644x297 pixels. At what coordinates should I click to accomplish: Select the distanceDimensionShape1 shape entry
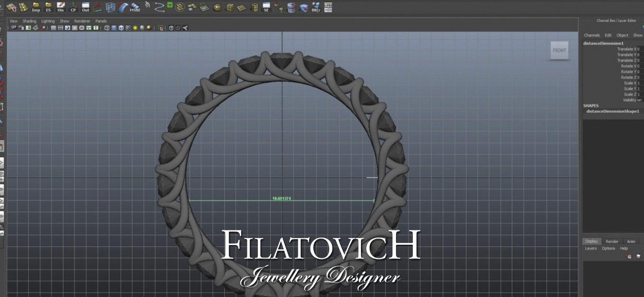[x=613, y=111]
